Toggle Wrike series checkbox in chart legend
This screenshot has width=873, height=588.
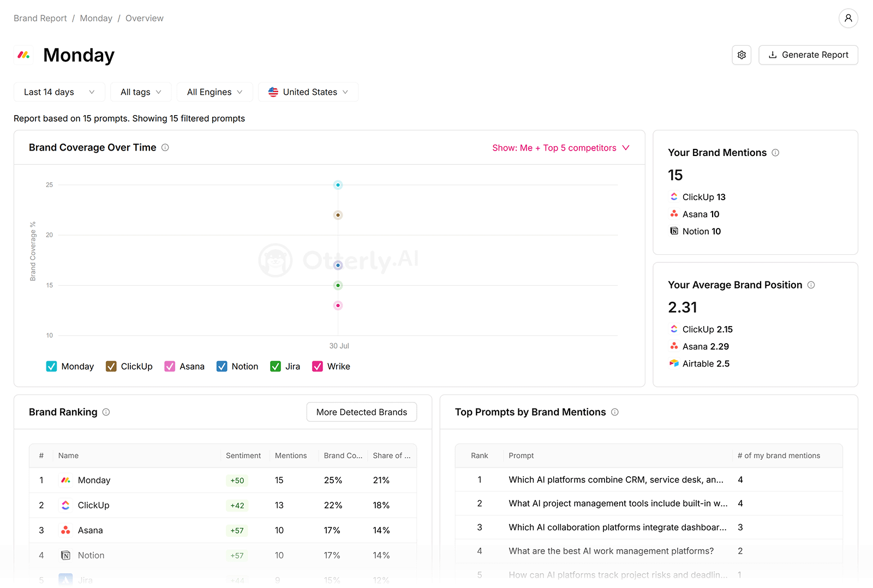[317, 367]
